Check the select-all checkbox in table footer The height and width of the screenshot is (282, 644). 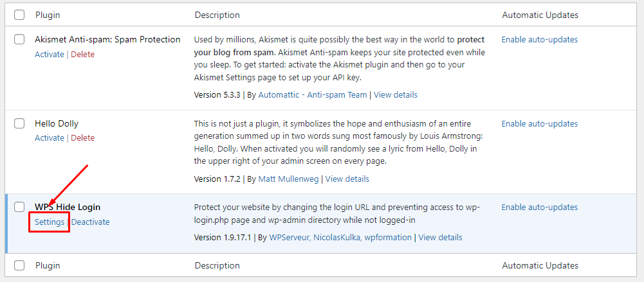point(19,265)
